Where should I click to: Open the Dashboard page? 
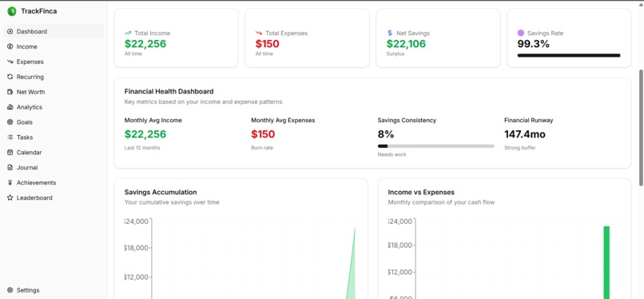click(x=54, y=32)
